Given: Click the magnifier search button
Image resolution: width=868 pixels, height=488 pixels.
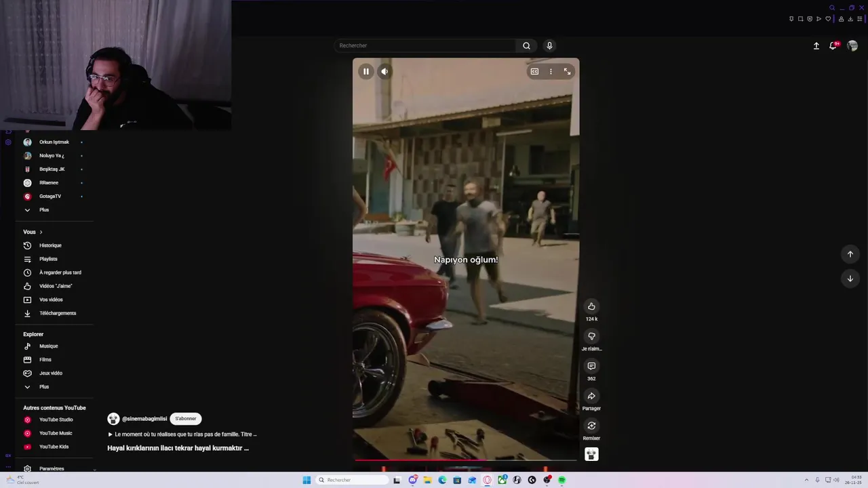Looking at the screenshot, I should point(526,45).
